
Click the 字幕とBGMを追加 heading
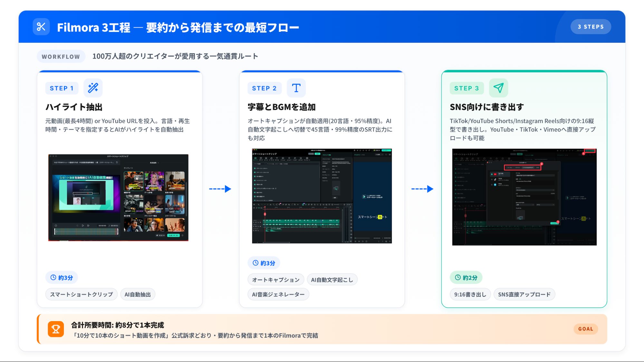pyautogui.click(x=282, y=107)
